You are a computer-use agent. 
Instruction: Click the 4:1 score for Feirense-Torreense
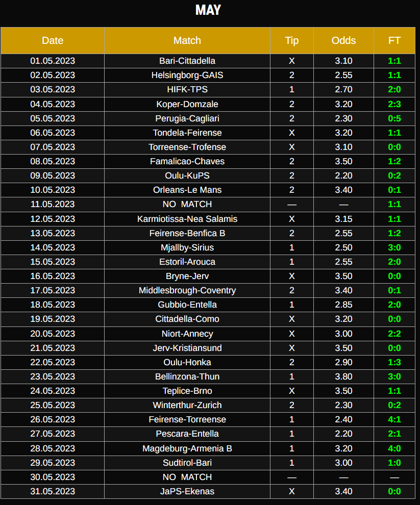click(x=394, y=419)
